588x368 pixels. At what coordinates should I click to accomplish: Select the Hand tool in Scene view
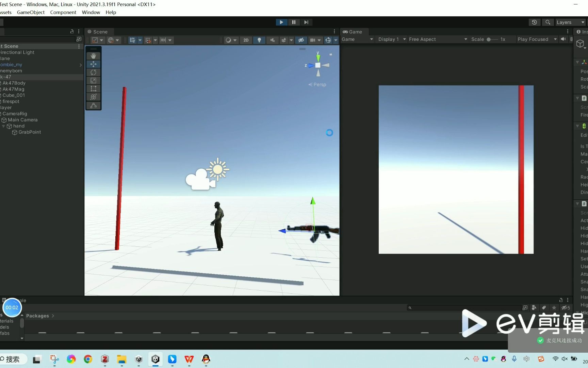pyautogui.click(x=93, y=56)
